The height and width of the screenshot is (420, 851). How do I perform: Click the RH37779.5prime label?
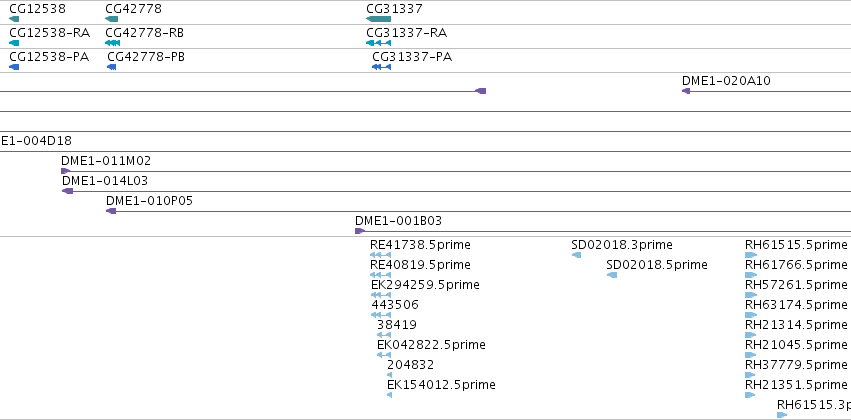click(x=796, y=365)
